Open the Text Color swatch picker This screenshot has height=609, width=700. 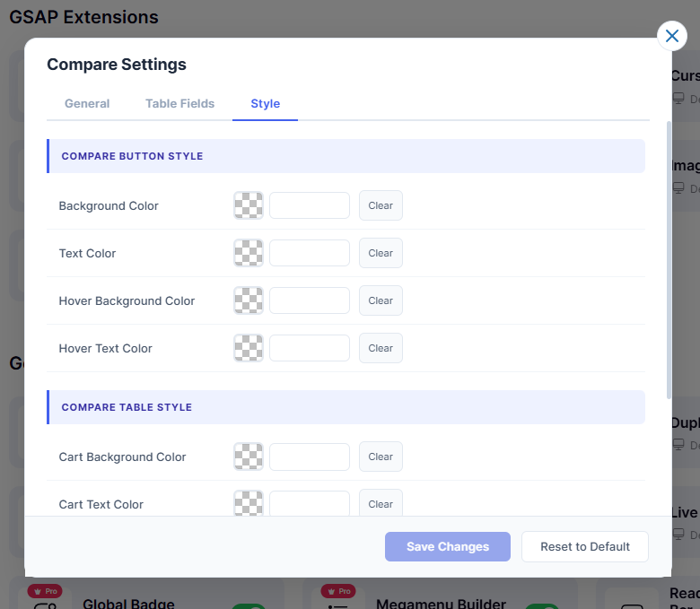click(x=249, y=253)
